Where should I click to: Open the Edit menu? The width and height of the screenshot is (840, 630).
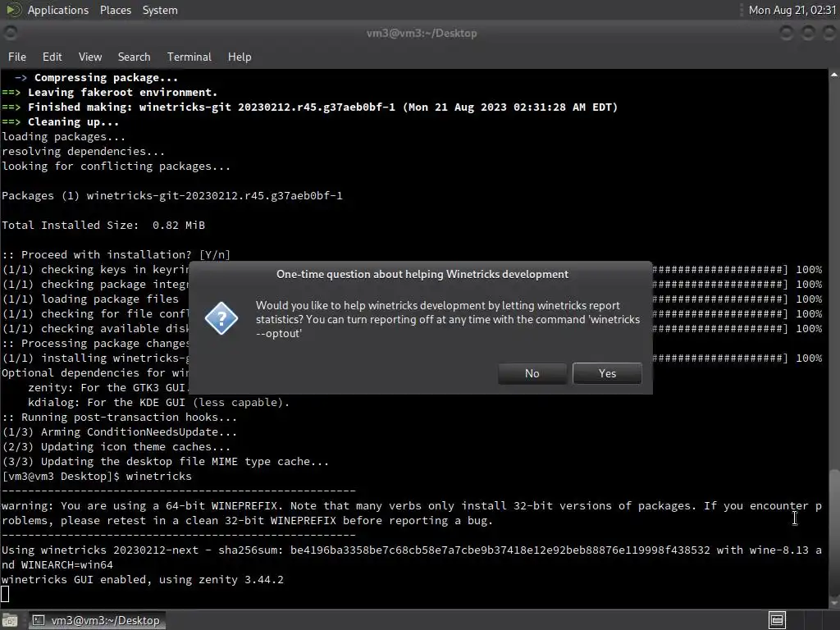click(x=52, y=57)
